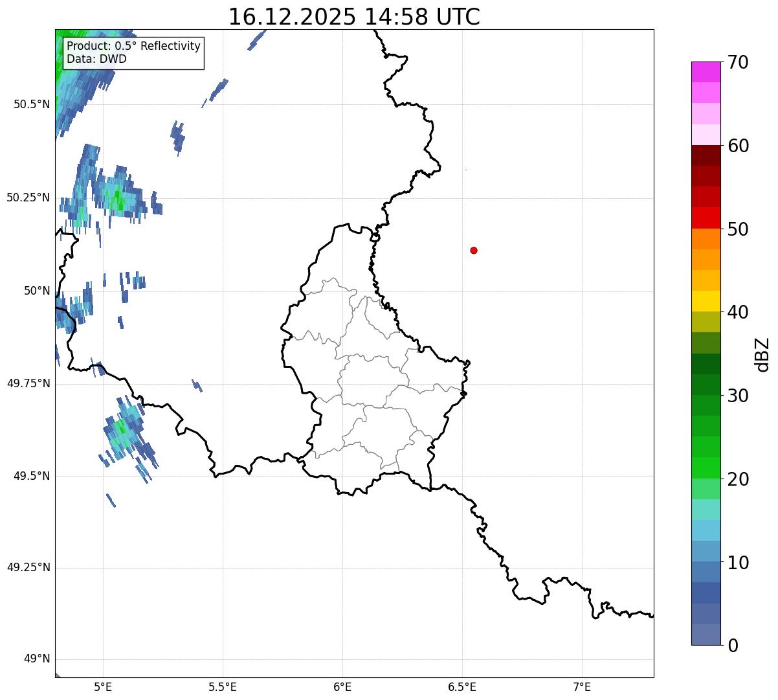Click the title text 16.12.2025 14:58 UTC
778x700 pixels.
(x=354, y=17)
